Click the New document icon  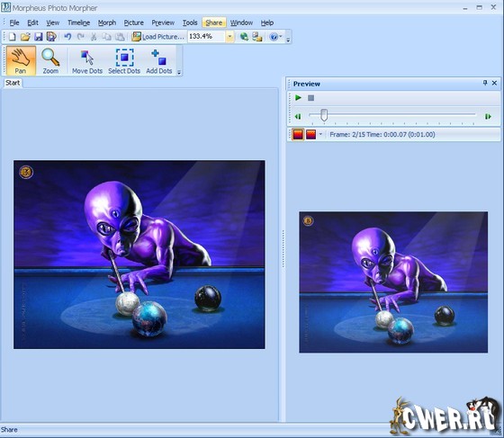13,37
